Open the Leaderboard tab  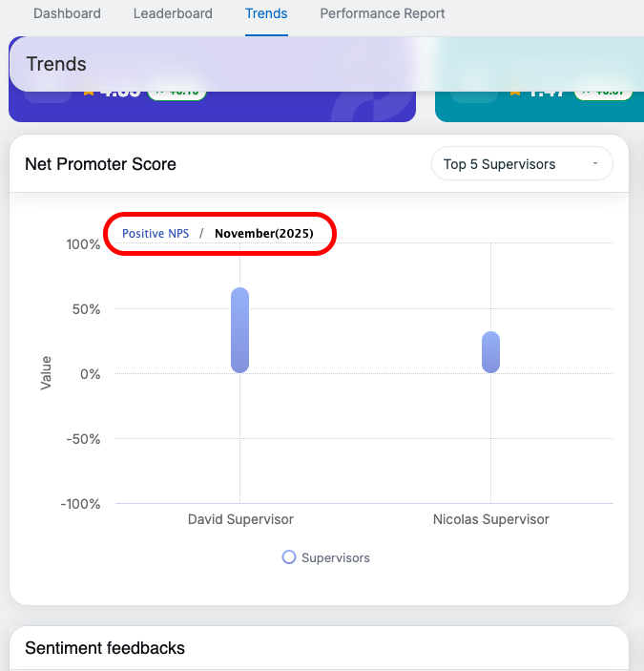(x=173, y=14)
